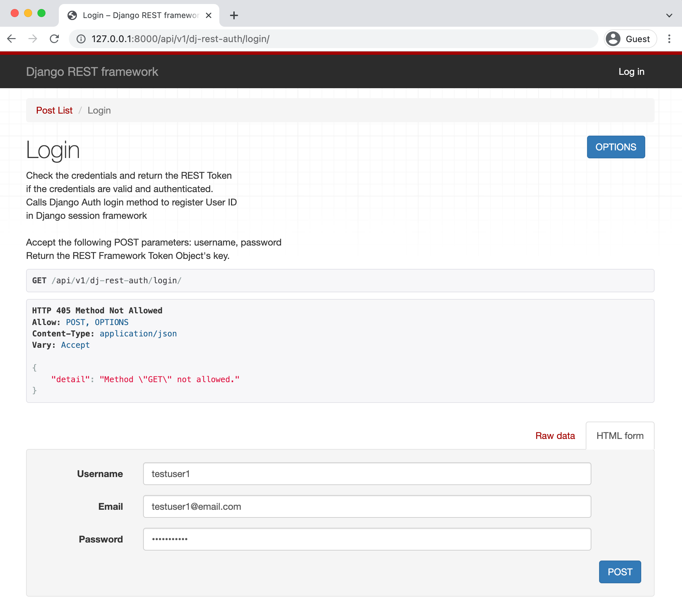Click the browser back arrow
Screen dimensions: 682x616
pyautogui.click(x=11, y=39)
